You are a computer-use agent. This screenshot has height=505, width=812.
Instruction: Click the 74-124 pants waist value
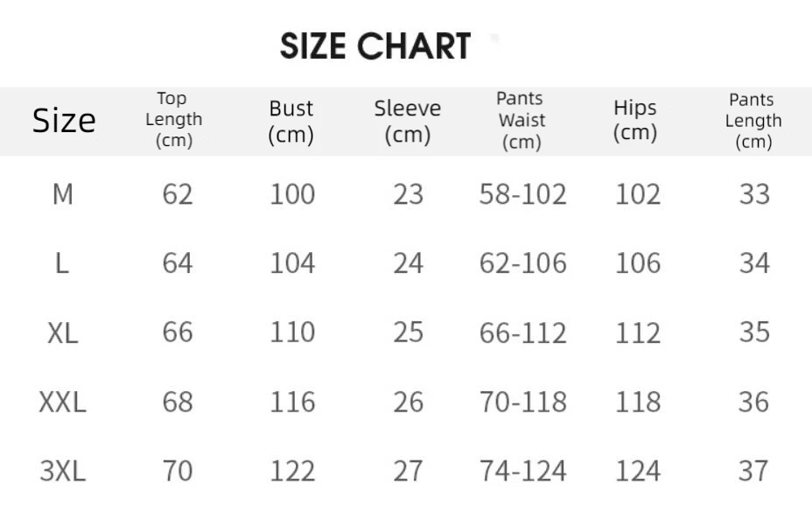(x=522, y=472)
